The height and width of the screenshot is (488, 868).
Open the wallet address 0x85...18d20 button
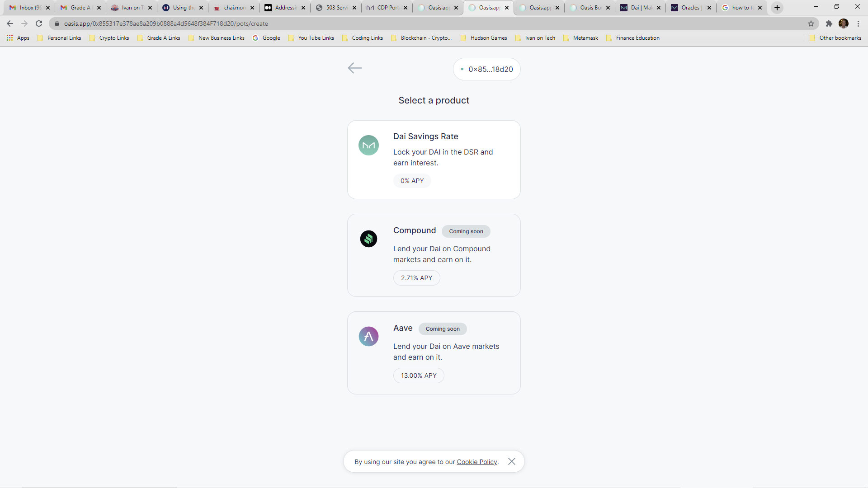486,69
